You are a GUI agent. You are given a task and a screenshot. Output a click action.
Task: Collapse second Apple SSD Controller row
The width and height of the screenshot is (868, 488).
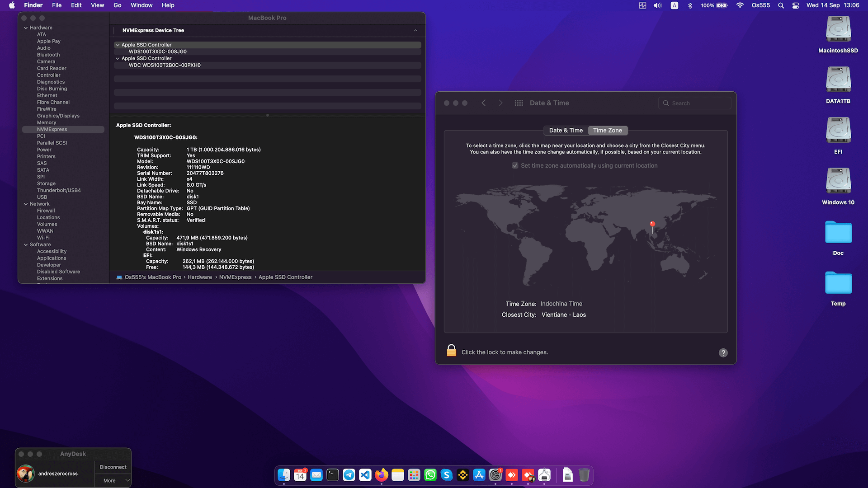click(118, 58)
